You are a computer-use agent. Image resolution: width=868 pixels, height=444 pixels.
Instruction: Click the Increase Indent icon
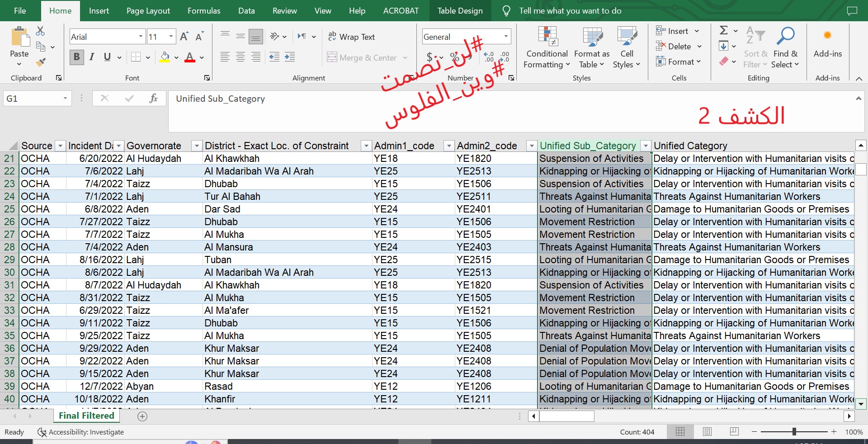[289, 57]
